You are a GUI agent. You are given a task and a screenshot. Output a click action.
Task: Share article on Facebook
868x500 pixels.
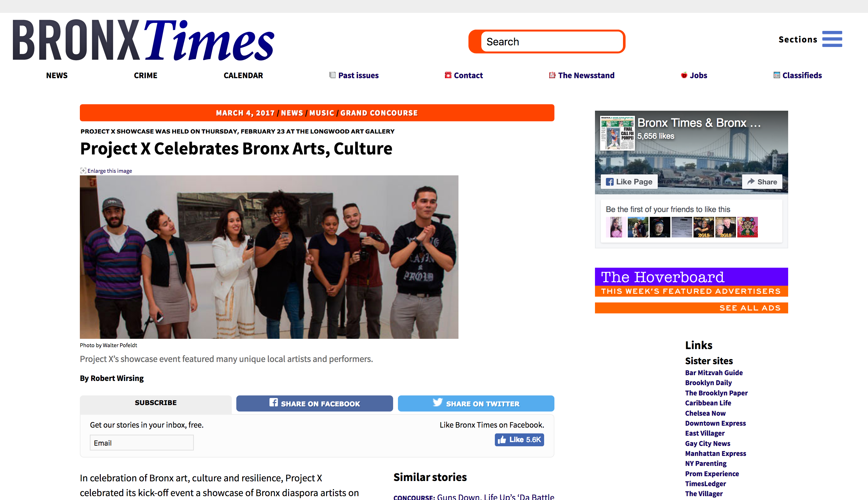coord(314,403)
